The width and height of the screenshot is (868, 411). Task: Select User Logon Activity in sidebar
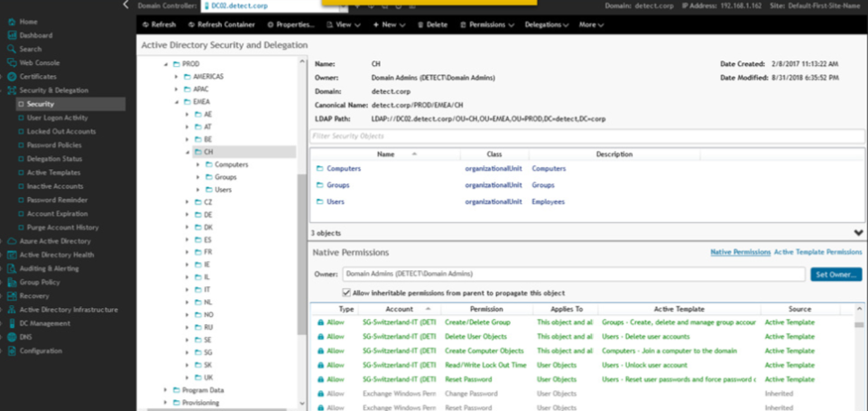pos(57,117)
